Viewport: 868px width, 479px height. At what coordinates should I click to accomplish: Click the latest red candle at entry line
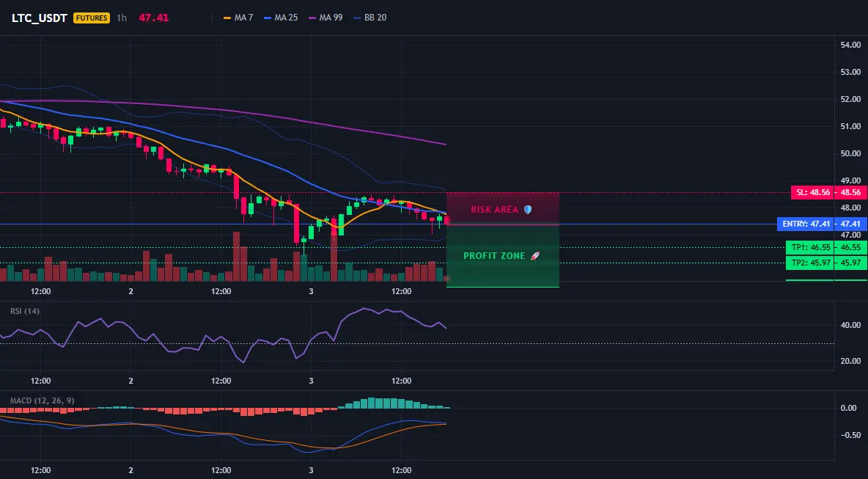[x=446, y=220]
